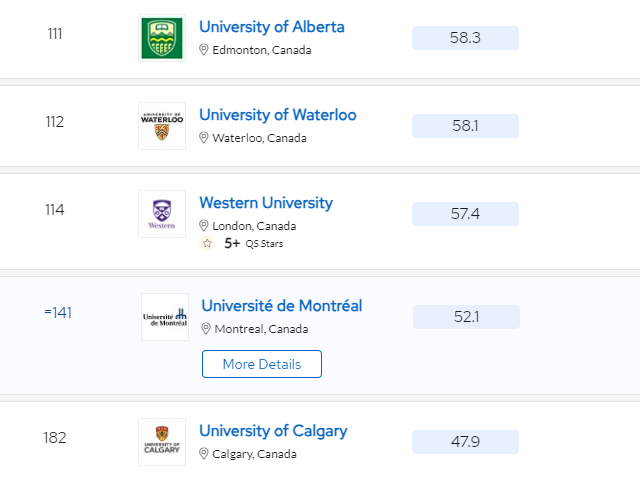The width and height of the screenshot is (640, 479).
Task: Click the 57.4 score bar for Western
Action: [465, 214]
